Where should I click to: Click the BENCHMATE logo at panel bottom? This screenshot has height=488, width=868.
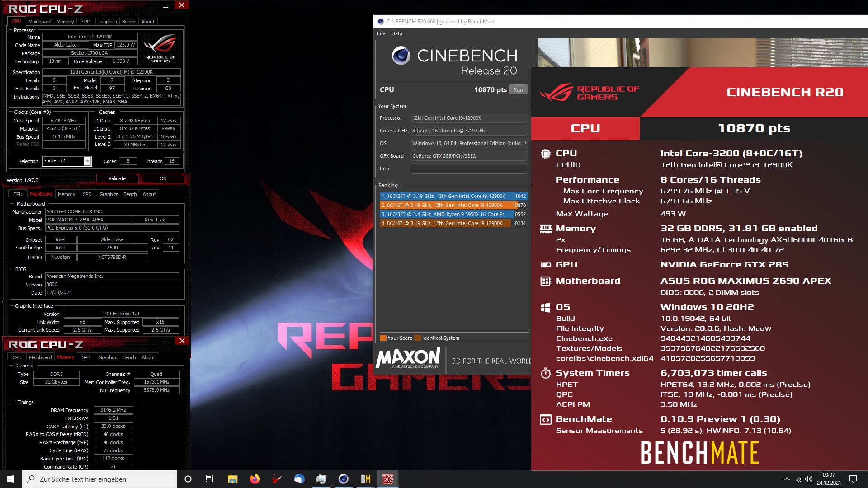pos(700,453)
